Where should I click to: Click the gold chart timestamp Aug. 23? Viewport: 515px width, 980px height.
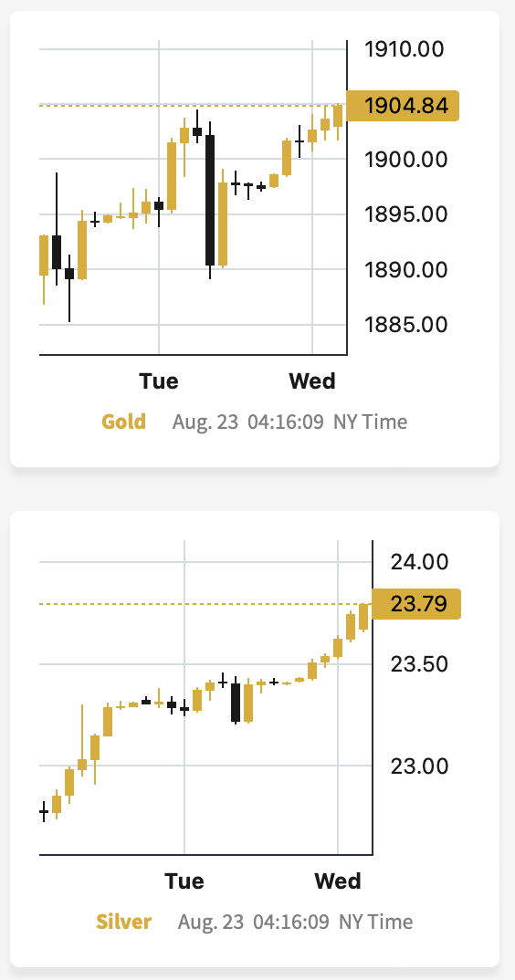click(x=205, y=422)
